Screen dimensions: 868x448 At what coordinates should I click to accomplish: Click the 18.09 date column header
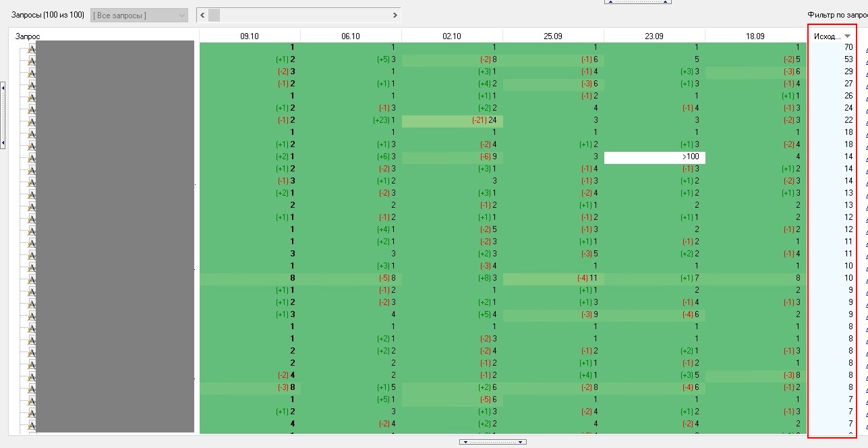point(755,36)
